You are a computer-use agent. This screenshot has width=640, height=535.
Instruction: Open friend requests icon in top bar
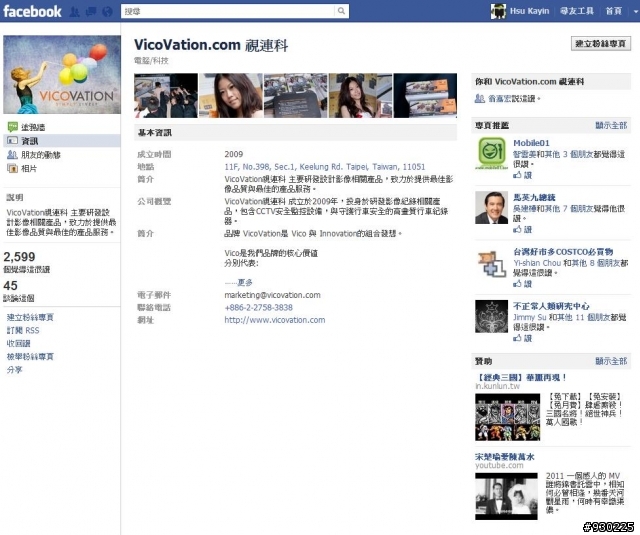tap(75, 11)
